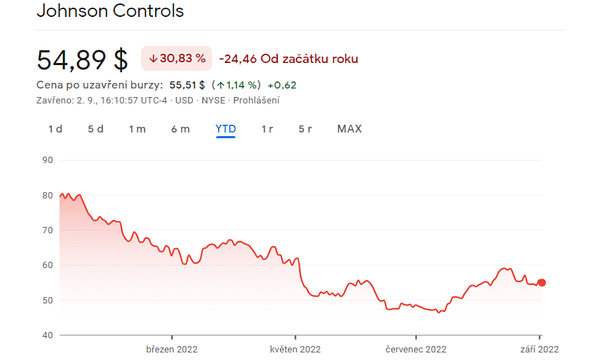Click the green up-arrow 1,14 % indicator
The height and width of the screenshot is (360, 600).
pyautogui.click(x=236, y=85)
